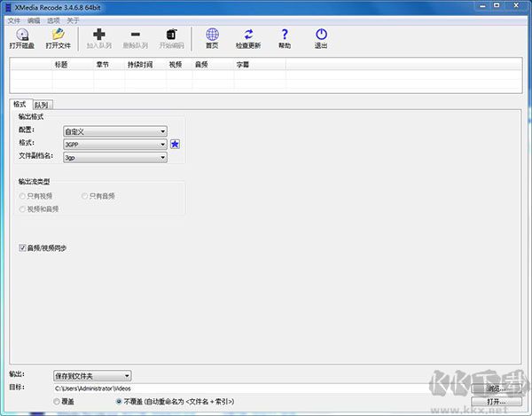532x416 pixels.
Task: Expand the file extension dropdown showing 3gp
Action: click(115, 158)
